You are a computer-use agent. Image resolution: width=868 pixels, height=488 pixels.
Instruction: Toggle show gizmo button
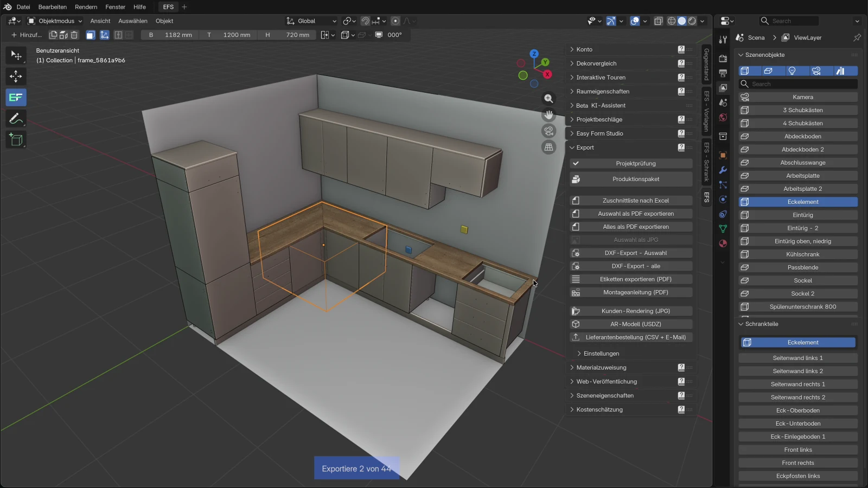pyautogui.click(x=611, y=21)
